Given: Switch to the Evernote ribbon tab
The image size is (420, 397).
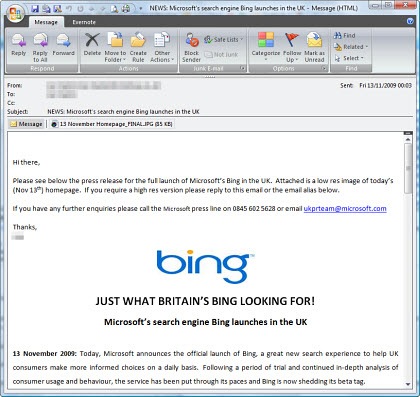Looking at the screenshot, I should click(x=84, y=22).
